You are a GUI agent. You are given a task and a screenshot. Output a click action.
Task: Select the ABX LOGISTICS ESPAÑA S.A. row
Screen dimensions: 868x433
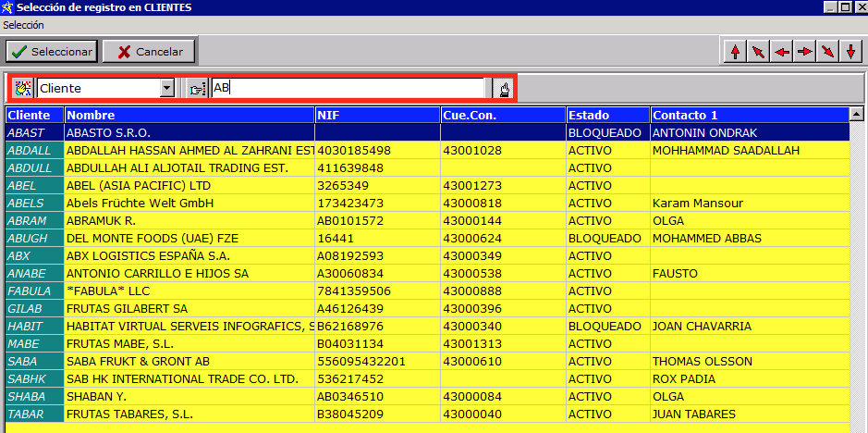pos(189,255)
